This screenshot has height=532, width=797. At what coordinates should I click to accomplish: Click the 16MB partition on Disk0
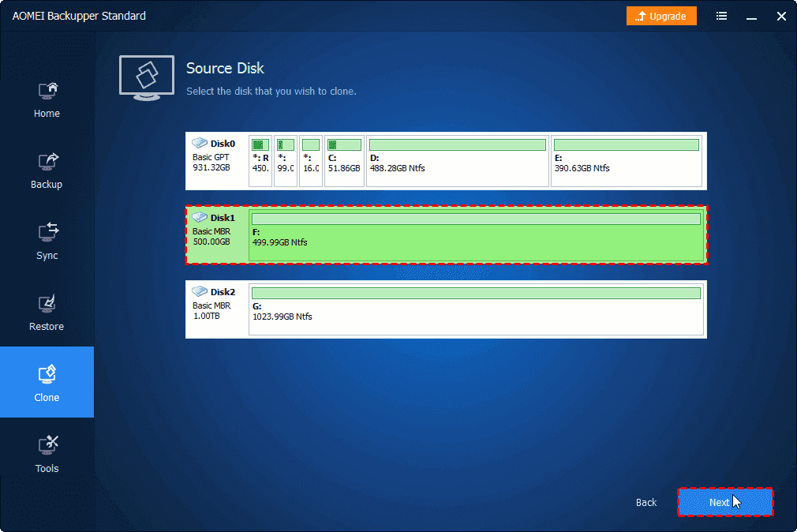(311, 161)
